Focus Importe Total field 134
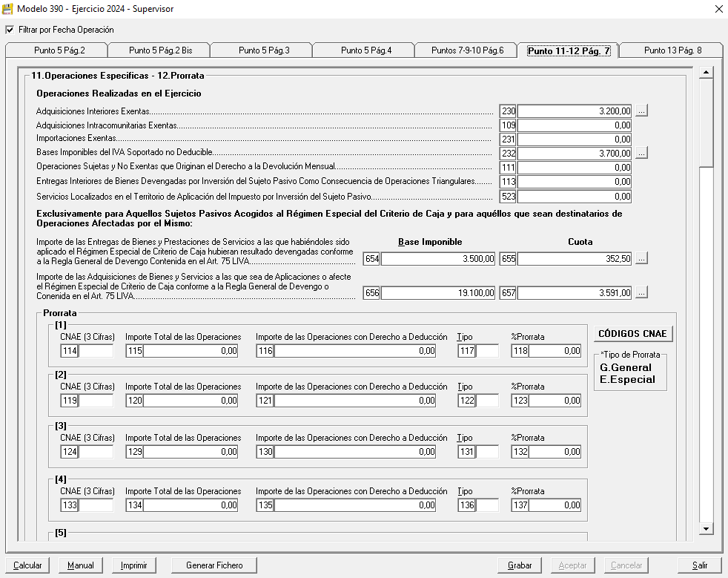Viewport: 728px width, 578px height. (191, 505)
